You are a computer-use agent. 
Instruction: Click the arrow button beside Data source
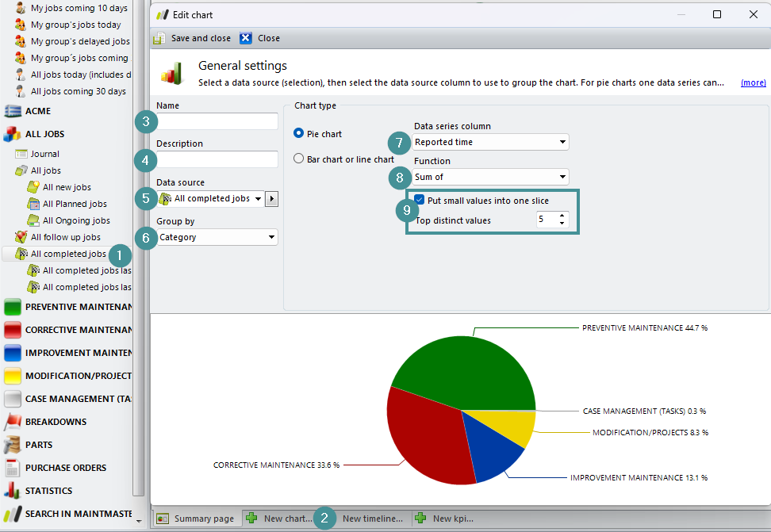(272, 199)
